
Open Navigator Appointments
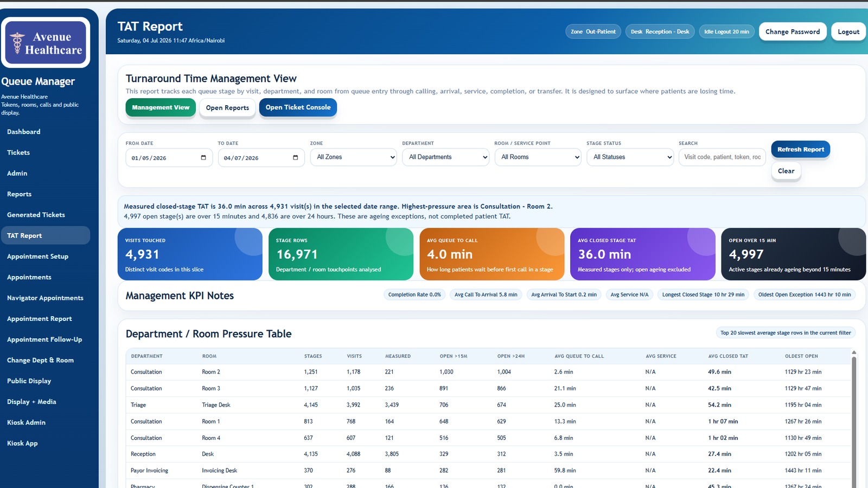pyautogui.click(x=46, y=298)
